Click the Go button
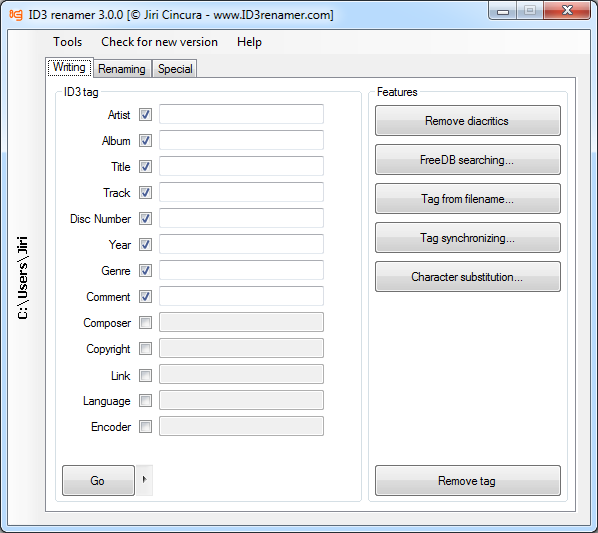The image size is (598, 533). pyautogui.click(x=98, y=480)
